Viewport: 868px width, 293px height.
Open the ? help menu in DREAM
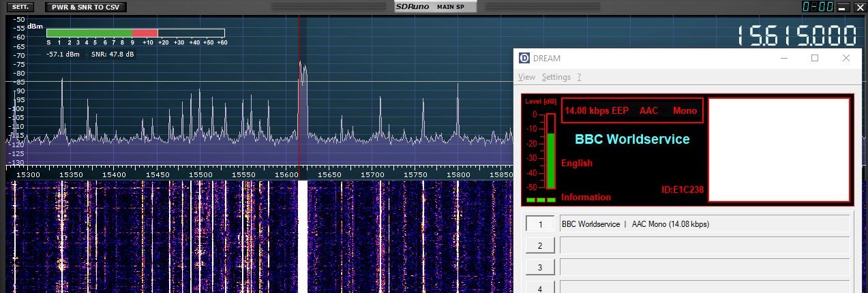point(579,77)
